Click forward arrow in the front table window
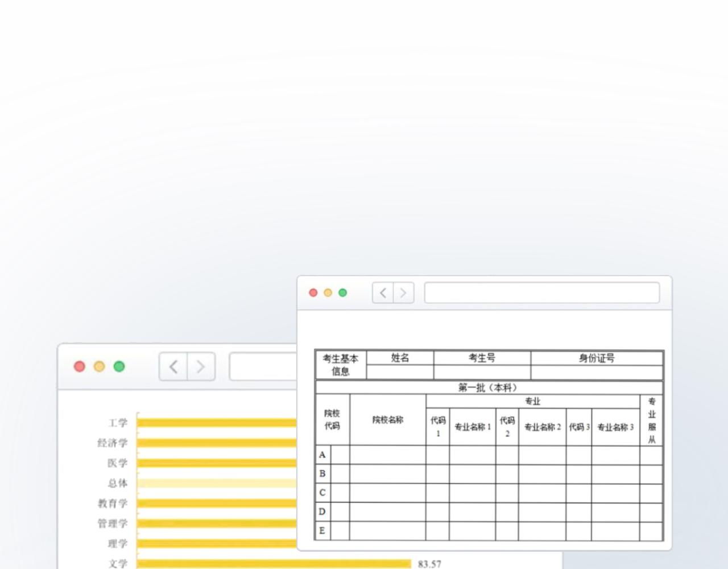 (x=403, y=293)
